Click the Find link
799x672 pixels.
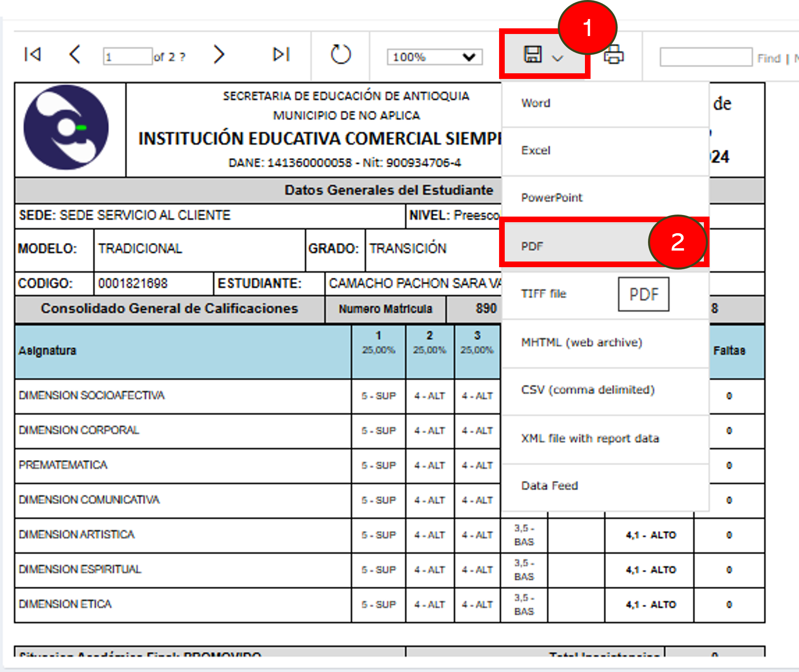coord(769,59)
